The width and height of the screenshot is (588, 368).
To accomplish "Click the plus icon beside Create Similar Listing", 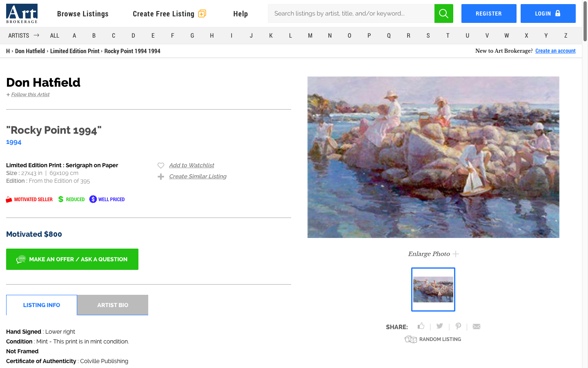I will (x=161, y=177).
